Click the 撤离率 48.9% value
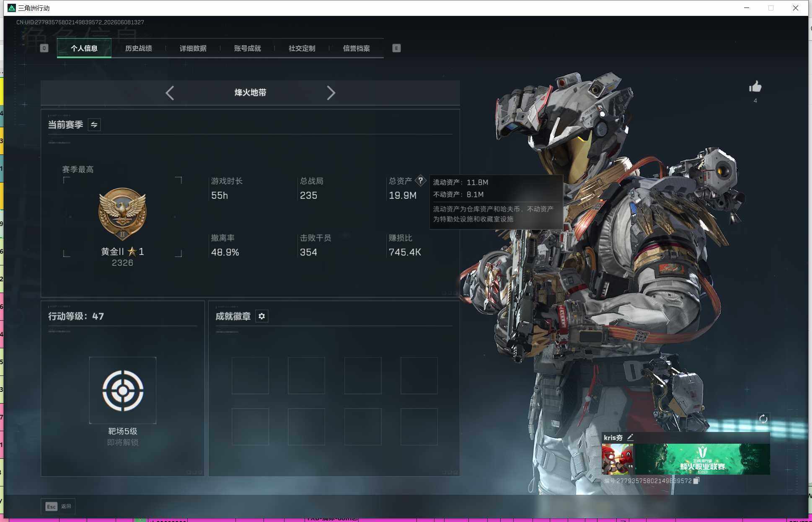This screenshot has height=522, width=812. pyautogui.click(x=225, y=252)
